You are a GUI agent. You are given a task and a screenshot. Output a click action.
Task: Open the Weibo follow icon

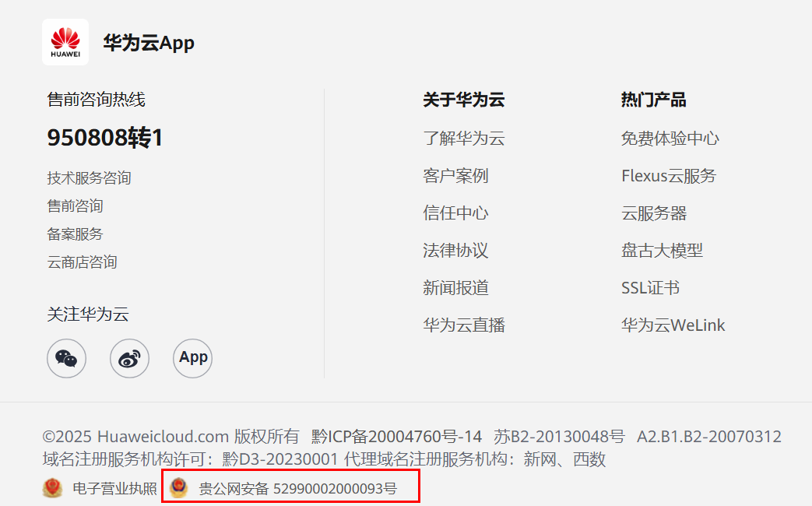[129, 358]
